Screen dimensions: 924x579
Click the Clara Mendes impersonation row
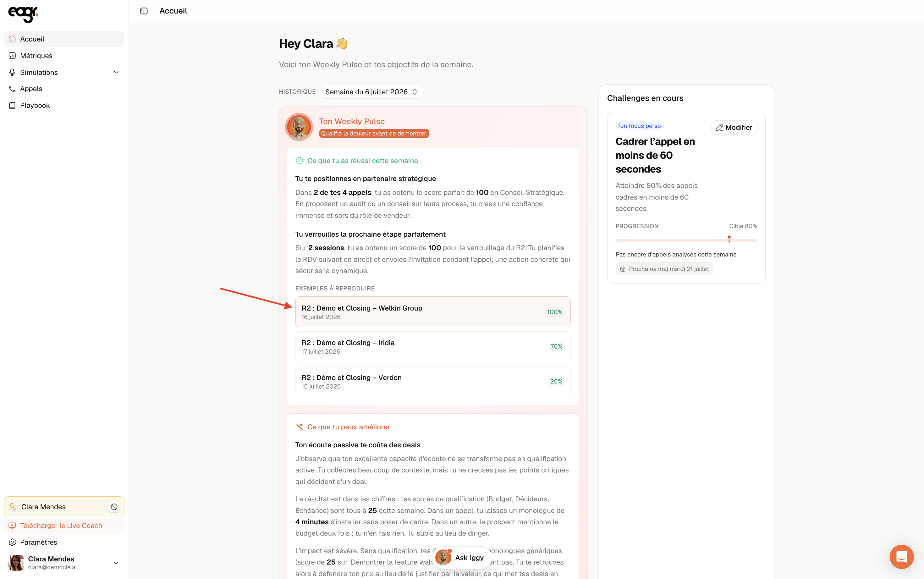(64, 507)
